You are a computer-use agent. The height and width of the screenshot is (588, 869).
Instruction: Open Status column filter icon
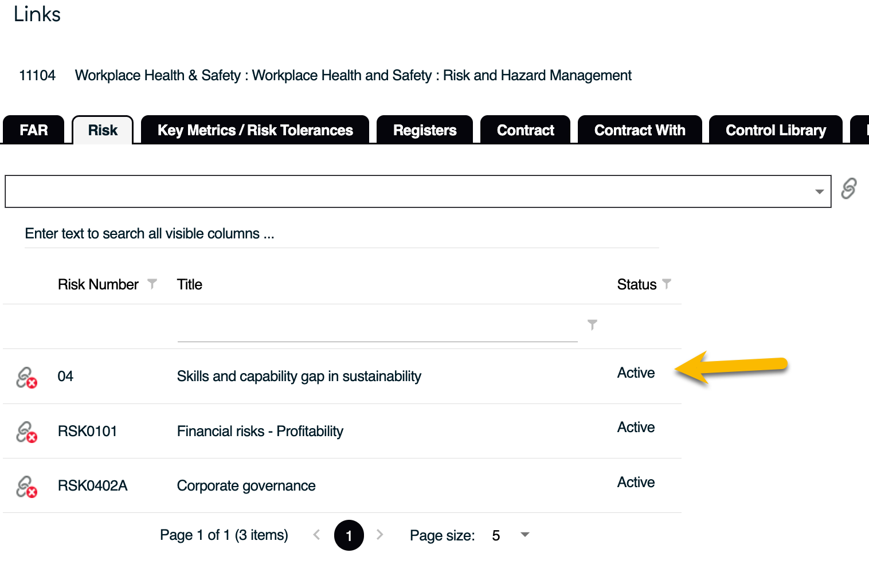click(667, 284)
